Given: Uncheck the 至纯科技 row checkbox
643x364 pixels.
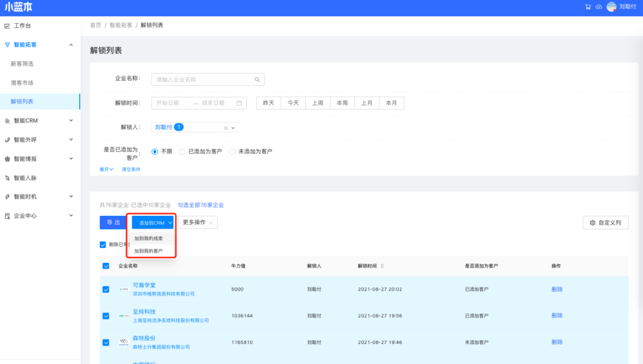Looking at the screenshot, I should pos(105,316).
